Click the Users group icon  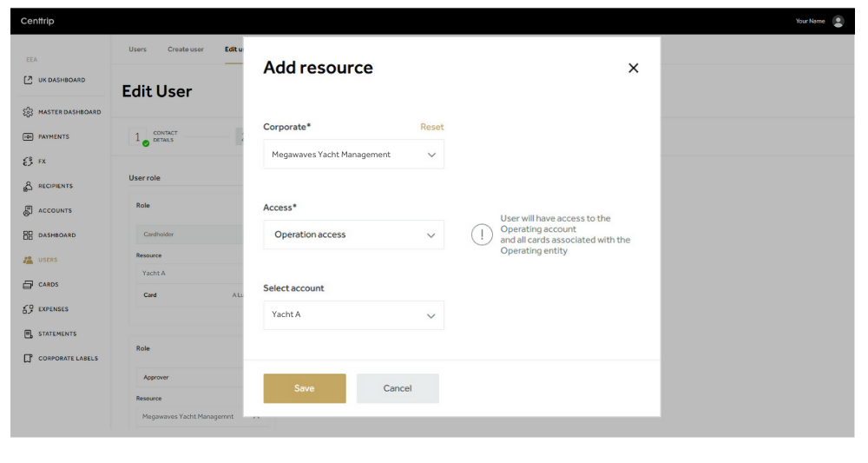[28, 260]
